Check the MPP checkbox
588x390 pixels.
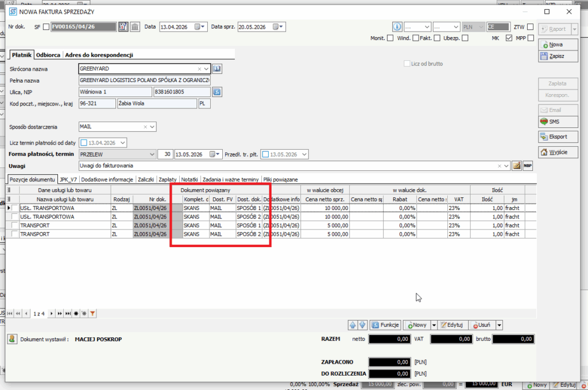pos(531,38)
